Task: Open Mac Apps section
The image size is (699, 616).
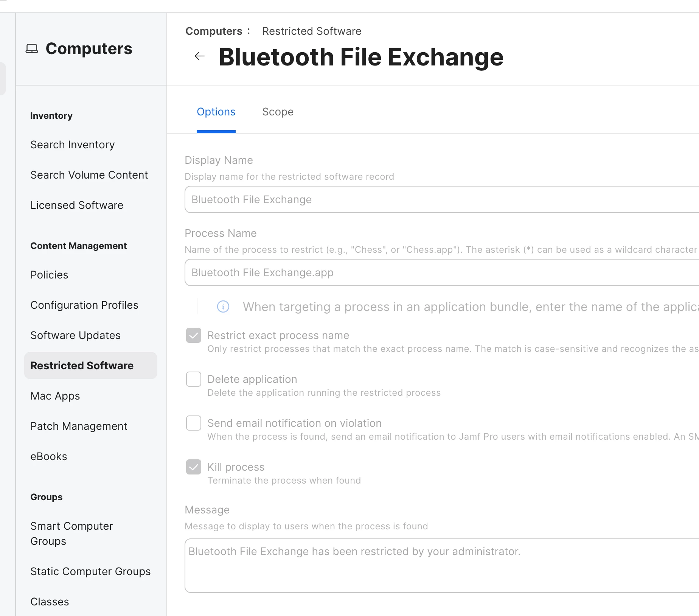Action: [x=55, y=396]
